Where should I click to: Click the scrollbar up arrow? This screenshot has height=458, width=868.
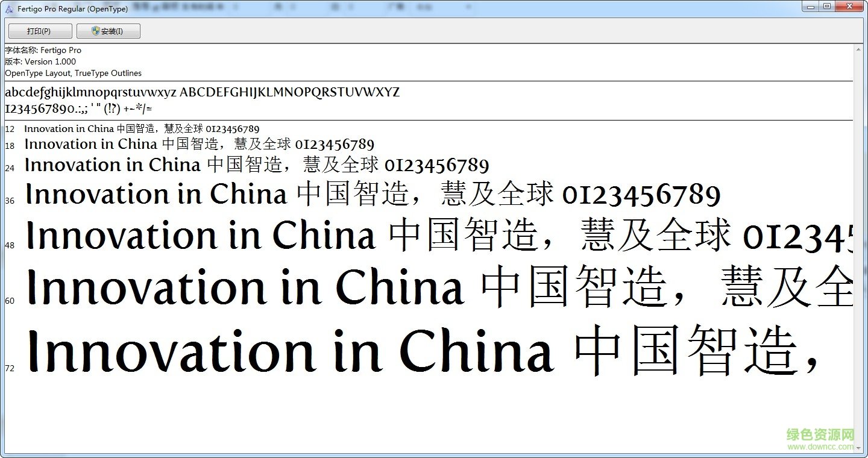coord(858,49)
